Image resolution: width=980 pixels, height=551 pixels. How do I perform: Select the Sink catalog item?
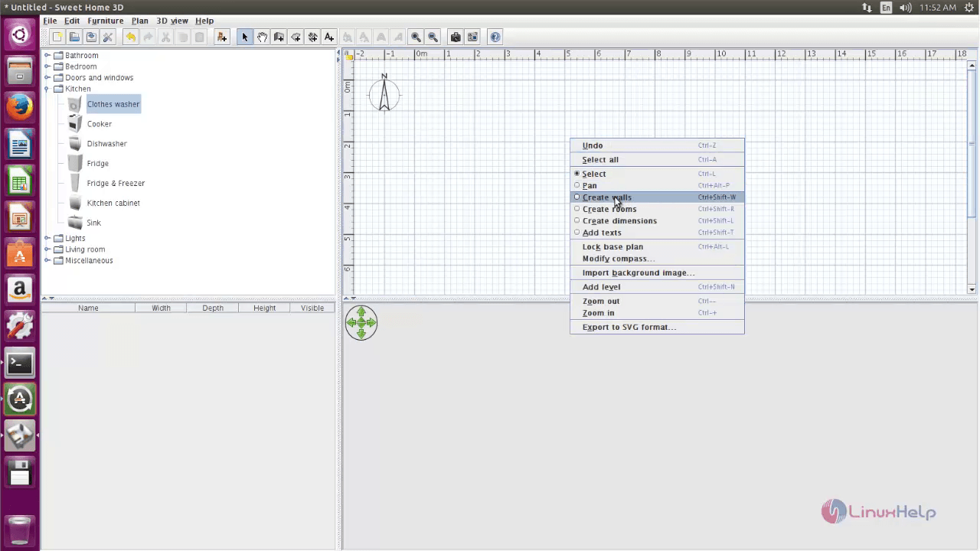[x=93, y=223]
